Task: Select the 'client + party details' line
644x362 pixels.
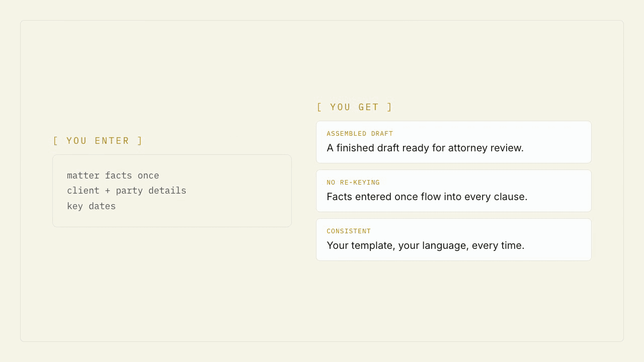Action: [127, 191]
